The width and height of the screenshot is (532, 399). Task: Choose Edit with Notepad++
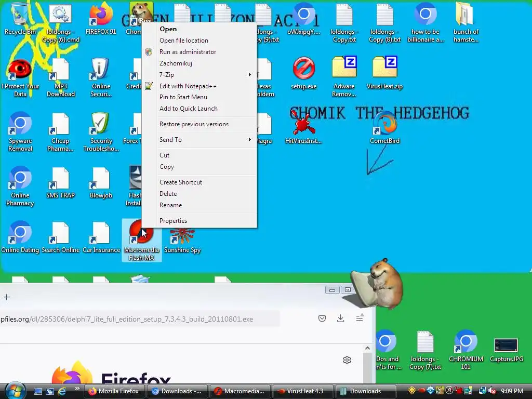(x=199, y=86)
